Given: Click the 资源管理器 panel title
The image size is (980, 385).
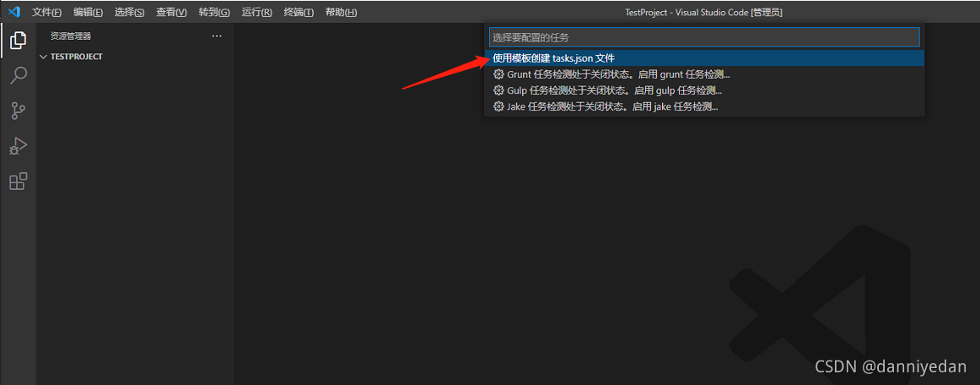Looking at the screenshot, I should pyautogui.click(x=71, y=36).
